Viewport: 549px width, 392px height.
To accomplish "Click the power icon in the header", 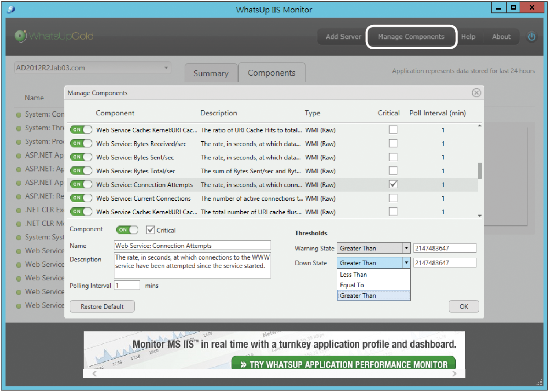I will click(532, 36).
